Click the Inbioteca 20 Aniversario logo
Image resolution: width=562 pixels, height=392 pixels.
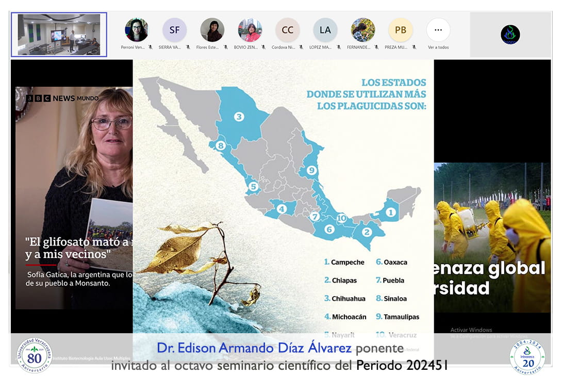click(527, 356)
